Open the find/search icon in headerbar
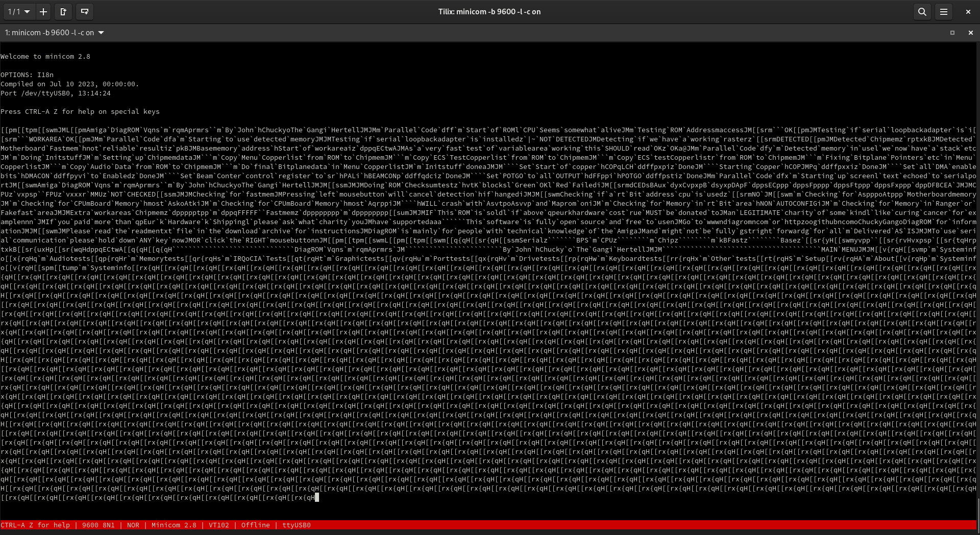The height and width of the screenshot is (535, 980). click(x=922, y=11)
